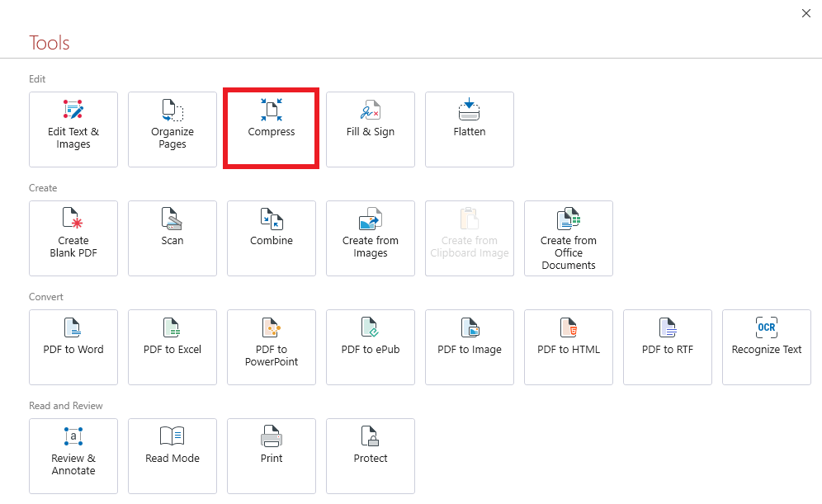Open the Edit Text & Images tool
The width and height of the screenshot is (822, 504).
tap(73, 130)
